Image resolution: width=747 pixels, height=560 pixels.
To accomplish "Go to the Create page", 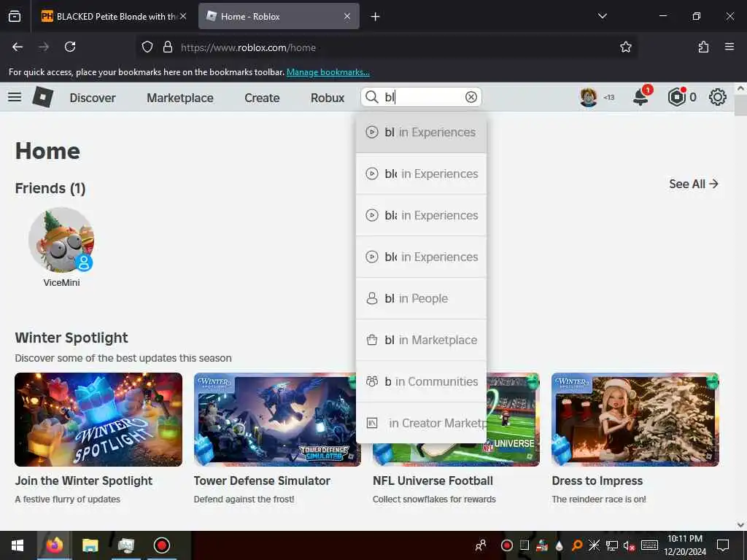I will pos(262,98).
